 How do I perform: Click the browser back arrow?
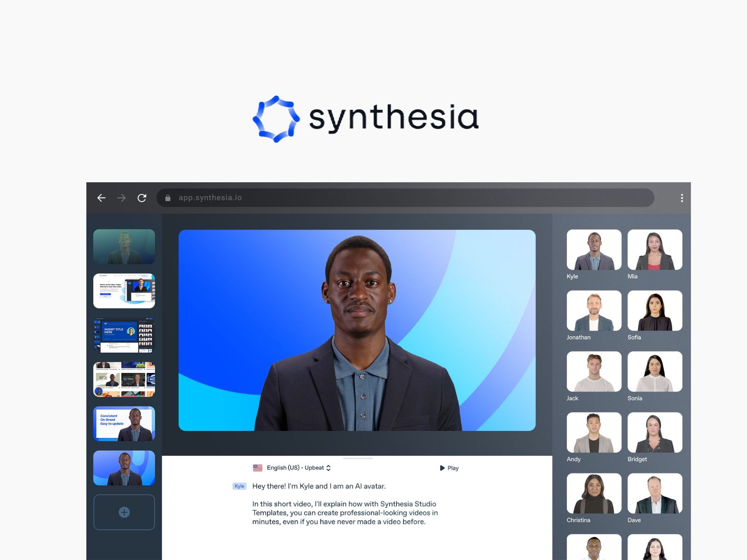tap(101, 198)
